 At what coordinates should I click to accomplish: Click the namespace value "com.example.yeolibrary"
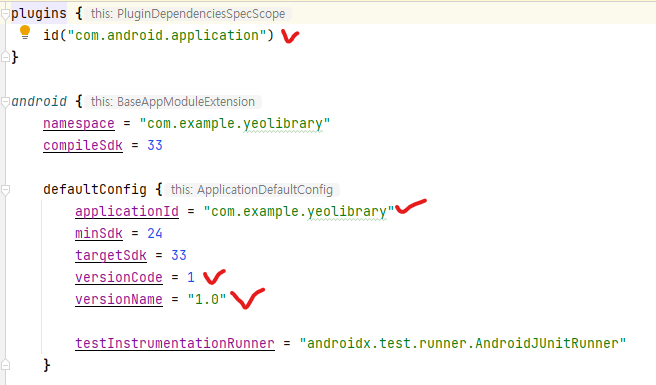click(235, 124)
